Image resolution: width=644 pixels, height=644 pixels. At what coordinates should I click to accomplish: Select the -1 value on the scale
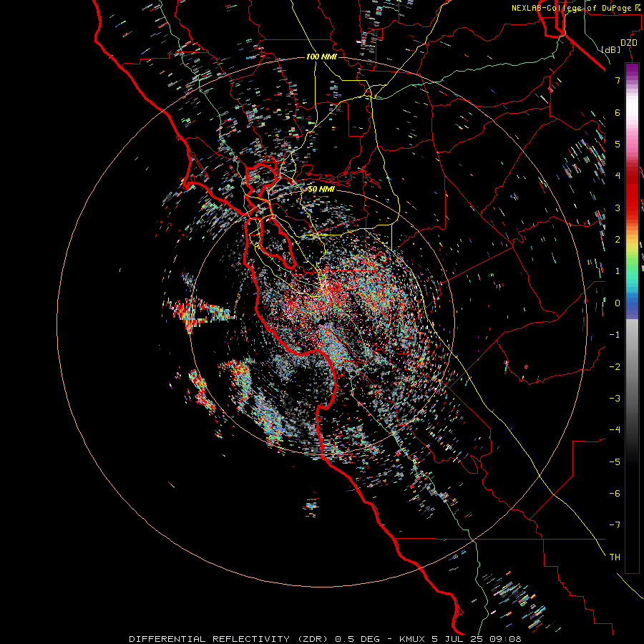[615, 335]
